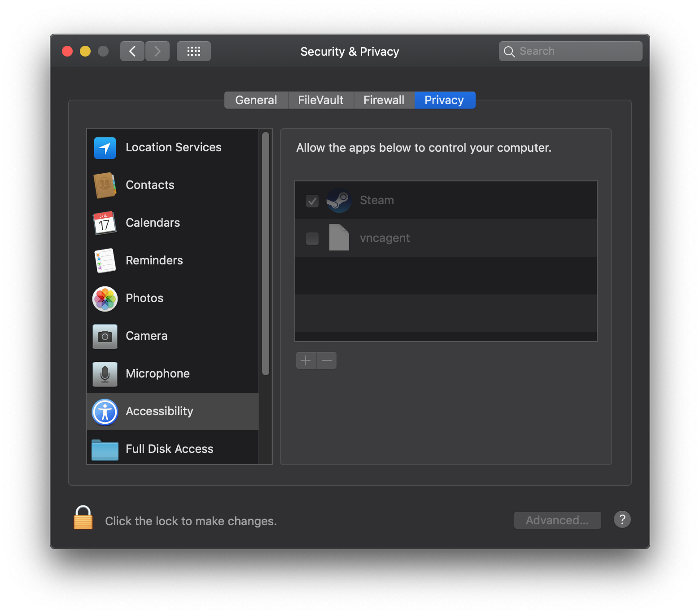Switch to the Firewall tab
The height and width of the screenshot is (615, 700).
pyautogui.click(x=384, y=100)
